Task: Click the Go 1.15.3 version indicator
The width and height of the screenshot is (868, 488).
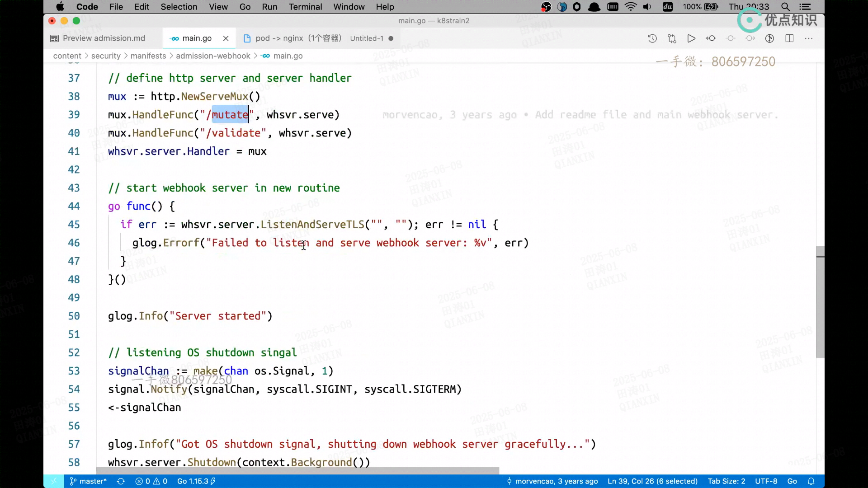Action: (196, 481)
